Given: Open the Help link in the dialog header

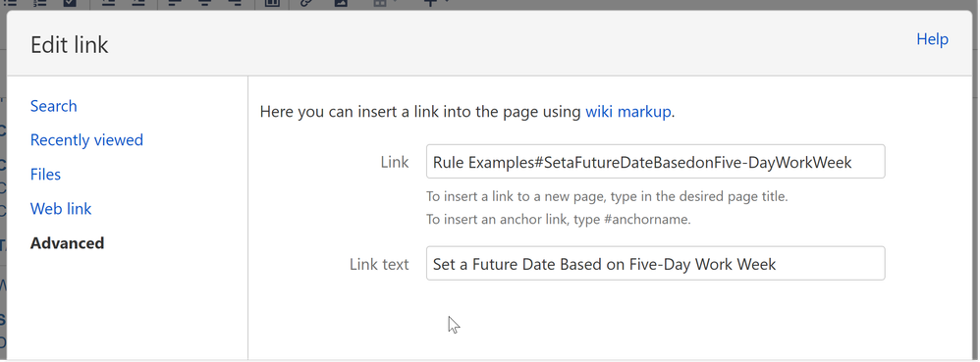Looking at the screenshot, I should click(932, 39).
